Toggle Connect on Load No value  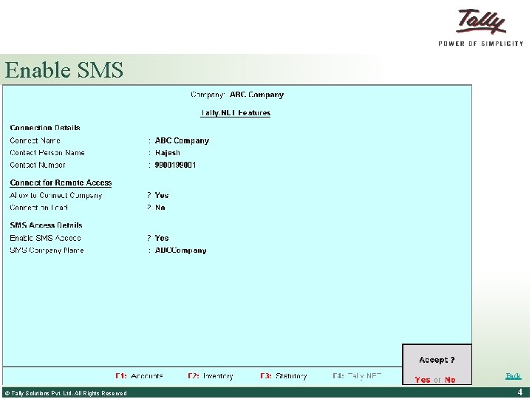[160, 208]
